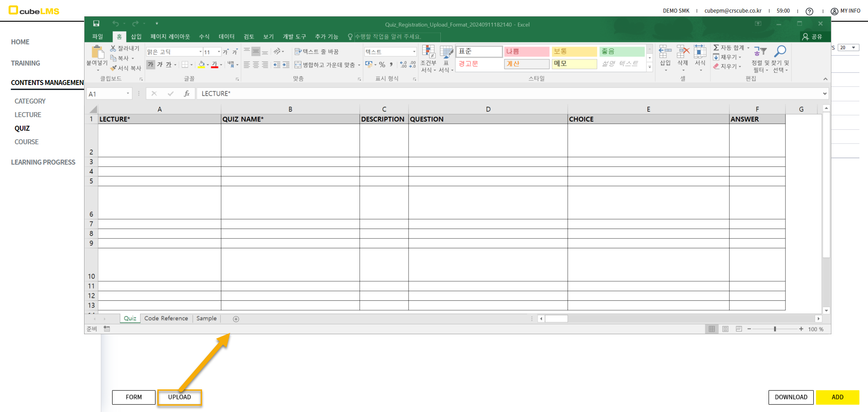
Task: Click the Excel save icon
Action: click(96, 24)
